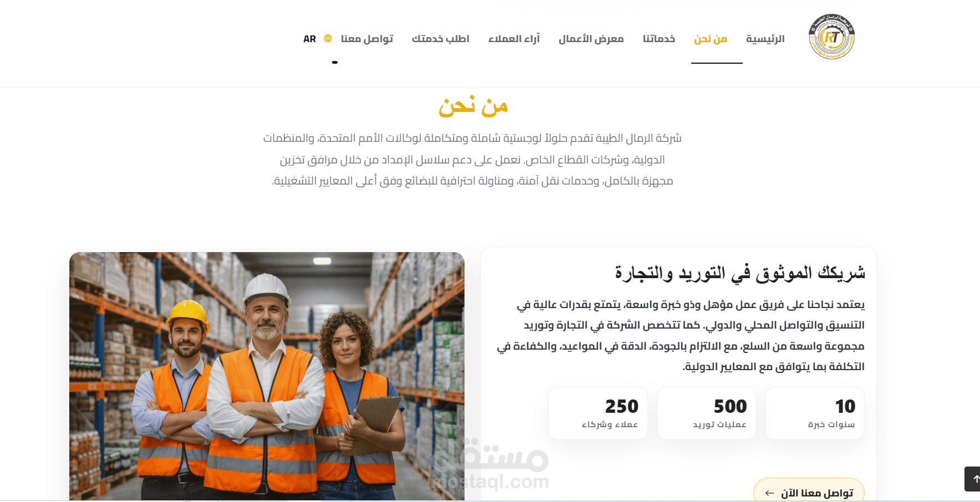Viewport: 980px width, 502px height.
Task: Open the AR language selector
Action: pyautogui.click(x=309, y=39)
